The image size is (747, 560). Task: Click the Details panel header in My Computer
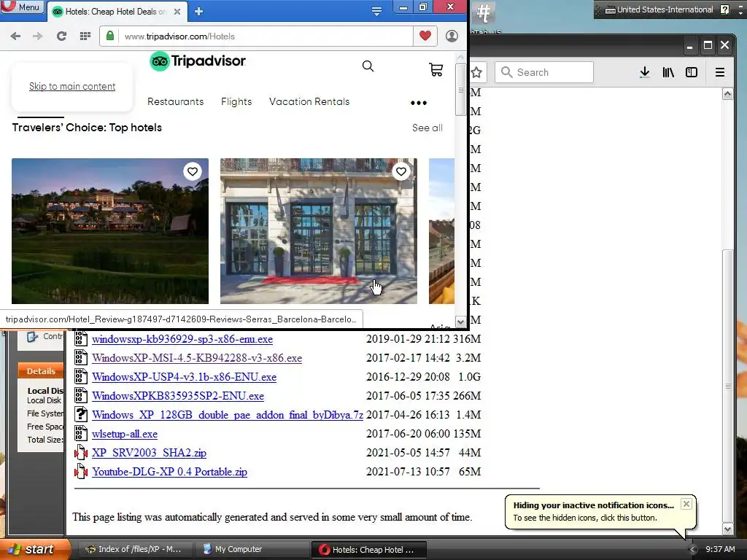click(x=41, y=371)
